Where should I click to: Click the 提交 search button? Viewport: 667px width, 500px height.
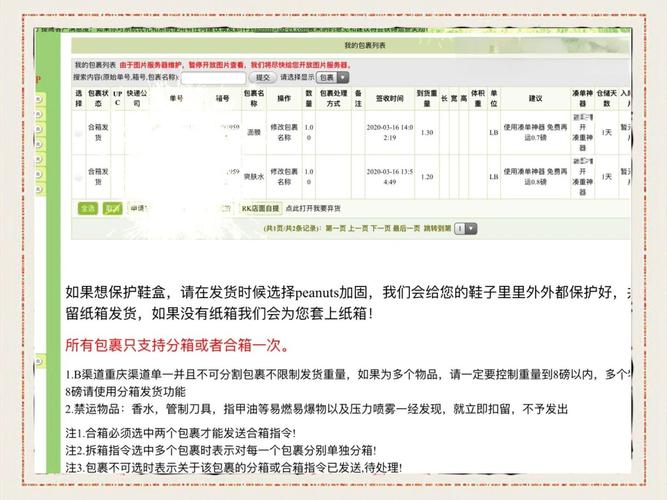(263, 77)
